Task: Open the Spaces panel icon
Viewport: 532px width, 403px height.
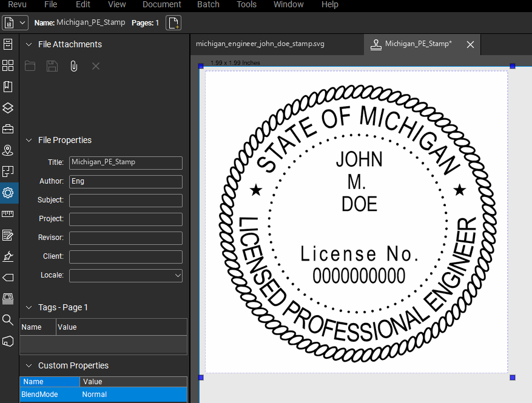Action: (x=8, y=172)
